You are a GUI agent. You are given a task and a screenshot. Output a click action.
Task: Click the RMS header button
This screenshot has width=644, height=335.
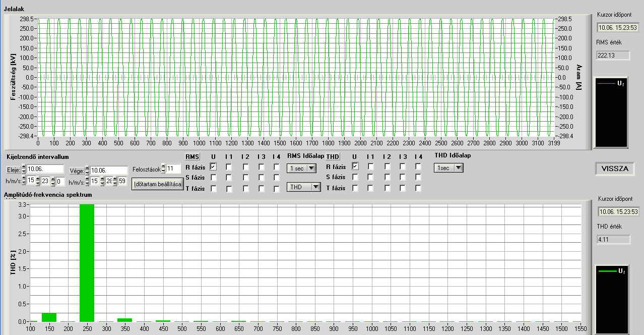point(192,156)
